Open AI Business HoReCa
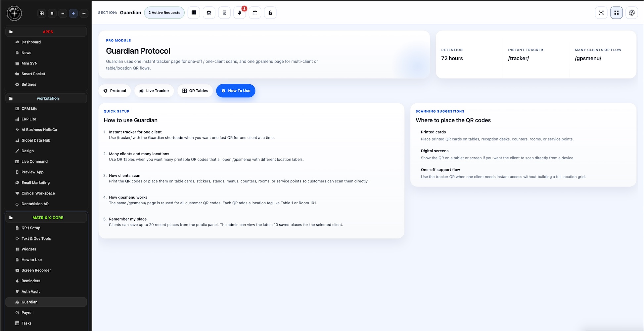The image size is (644, 331). pos(46,130)
